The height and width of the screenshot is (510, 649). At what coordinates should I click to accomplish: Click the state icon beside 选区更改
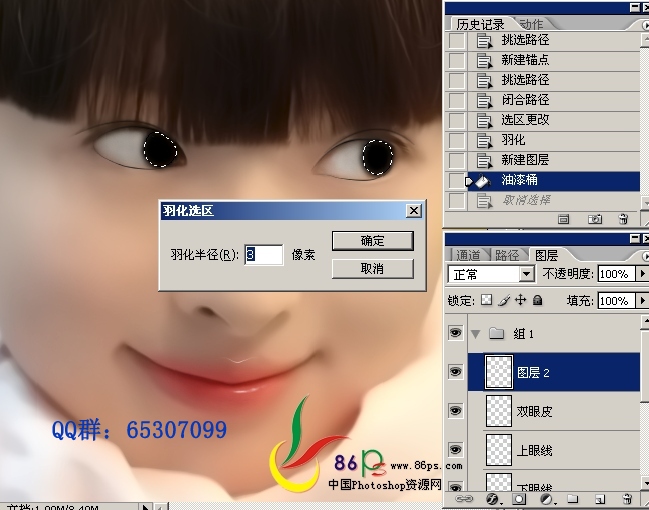(x=484, y=120)
